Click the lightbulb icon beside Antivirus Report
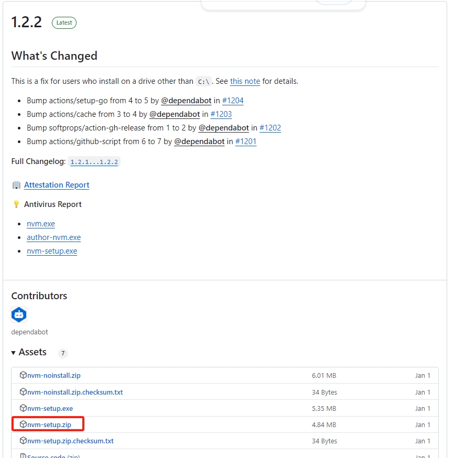The height and width of the screenshot is (458, 476). point(16,204)
